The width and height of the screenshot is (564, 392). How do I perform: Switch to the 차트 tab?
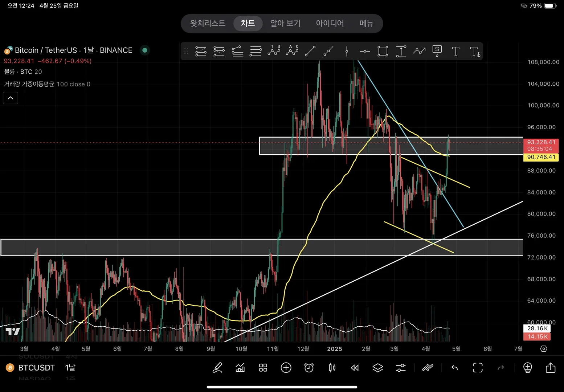pos(248,23)
